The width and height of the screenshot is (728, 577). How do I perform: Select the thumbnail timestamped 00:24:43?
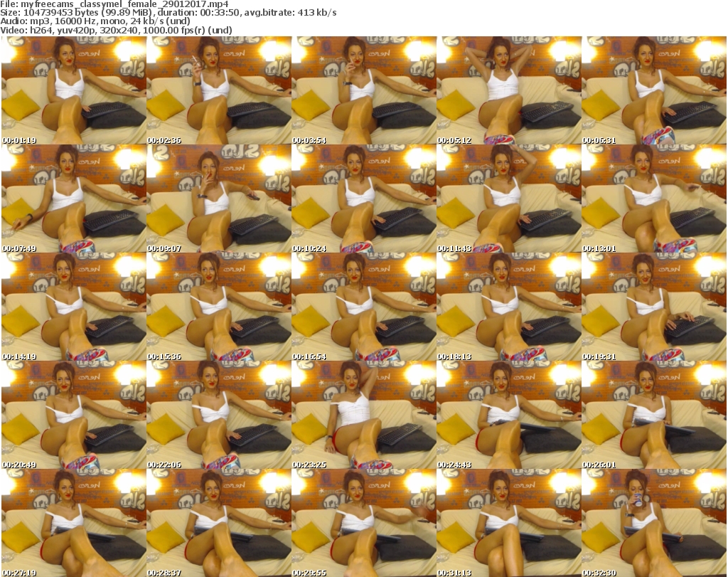click(x=509, y=415)
